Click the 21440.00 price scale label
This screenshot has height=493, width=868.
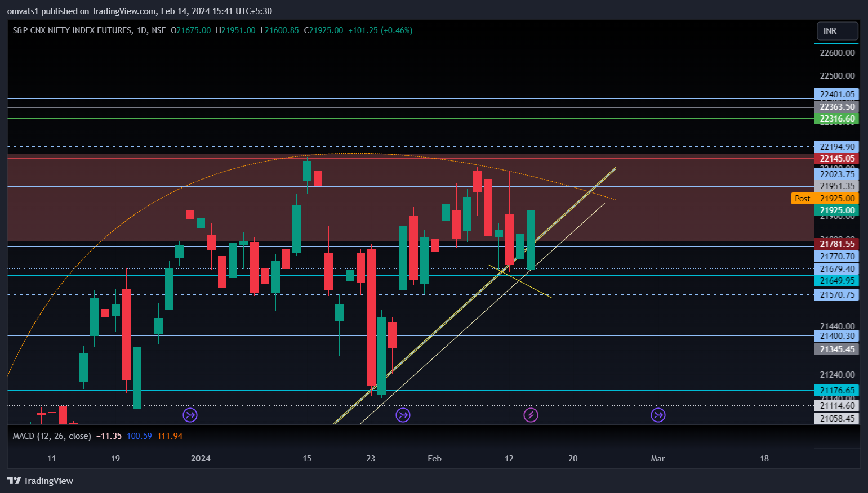(x=837, y=326)
